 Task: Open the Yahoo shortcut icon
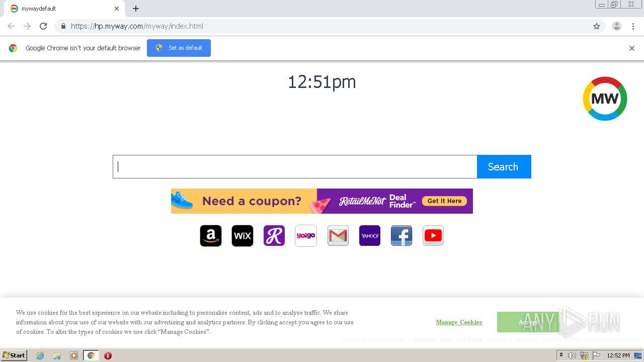tap(370, 236)
